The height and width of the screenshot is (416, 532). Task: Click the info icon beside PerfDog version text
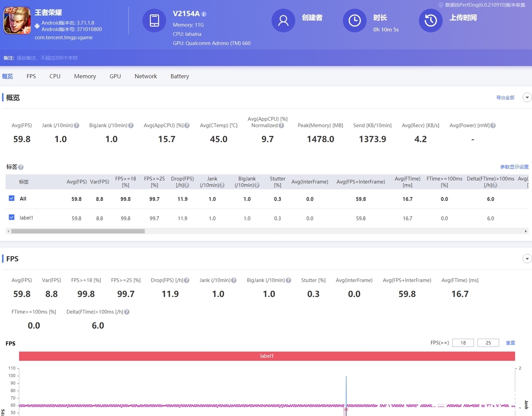pyautogui.click(x=441, y=5)
